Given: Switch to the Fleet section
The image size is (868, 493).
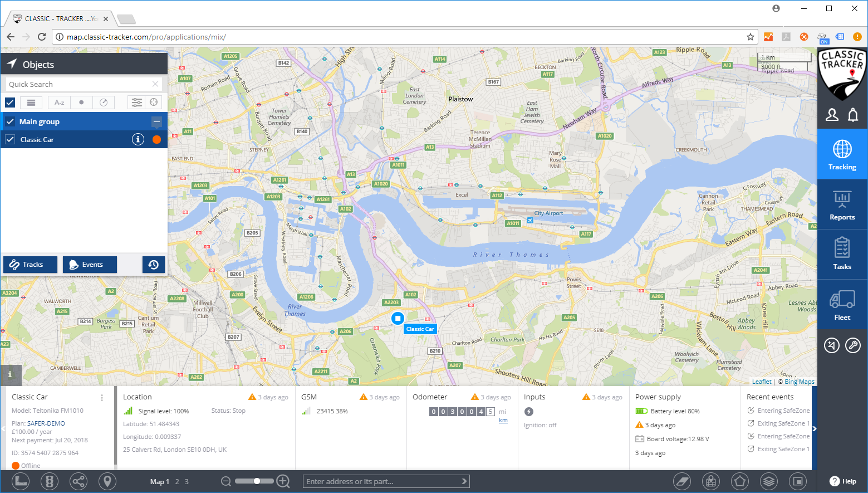Looking at the screenshot, I should (x=842, y=305).
